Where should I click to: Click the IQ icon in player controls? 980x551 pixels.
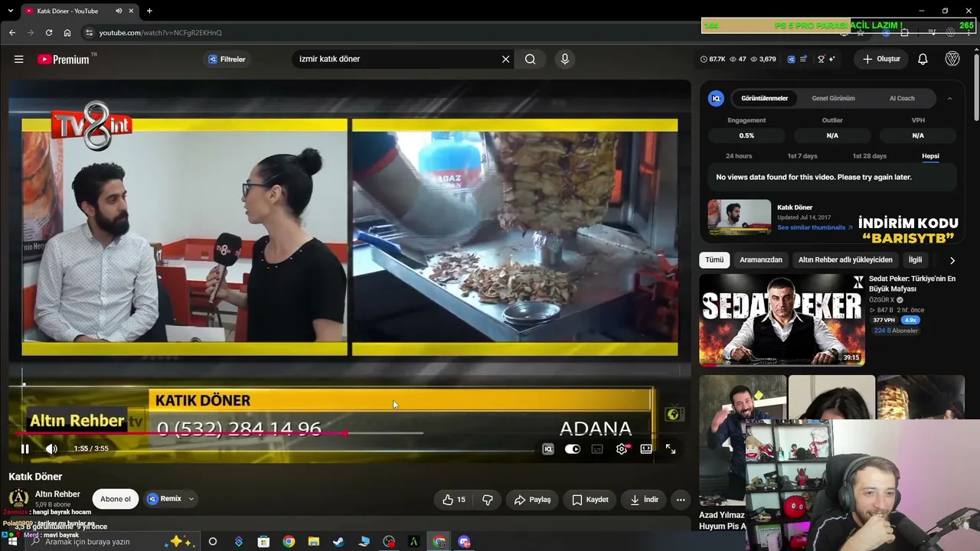point(548,449)
